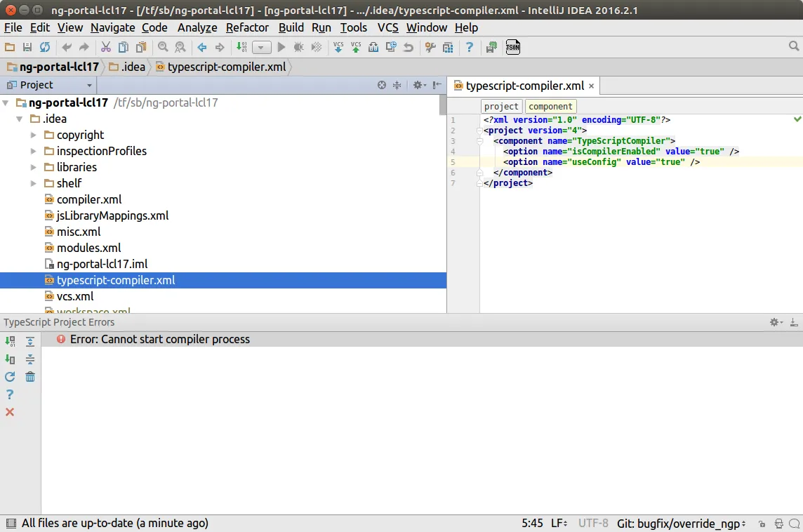803x532 pixels.
Task: Toggle read-only lock icon in status bar
Action: 762,524
